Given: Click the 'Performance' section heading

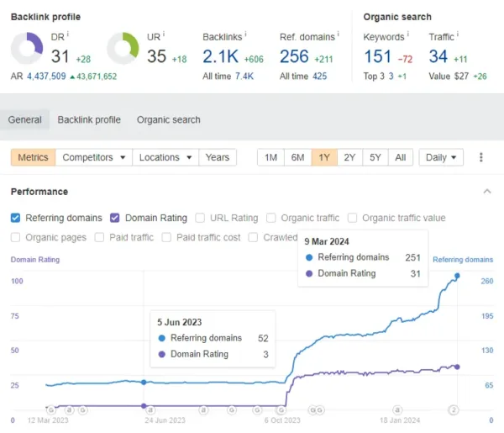Looking at the screenshot, I should click(39, 192).
